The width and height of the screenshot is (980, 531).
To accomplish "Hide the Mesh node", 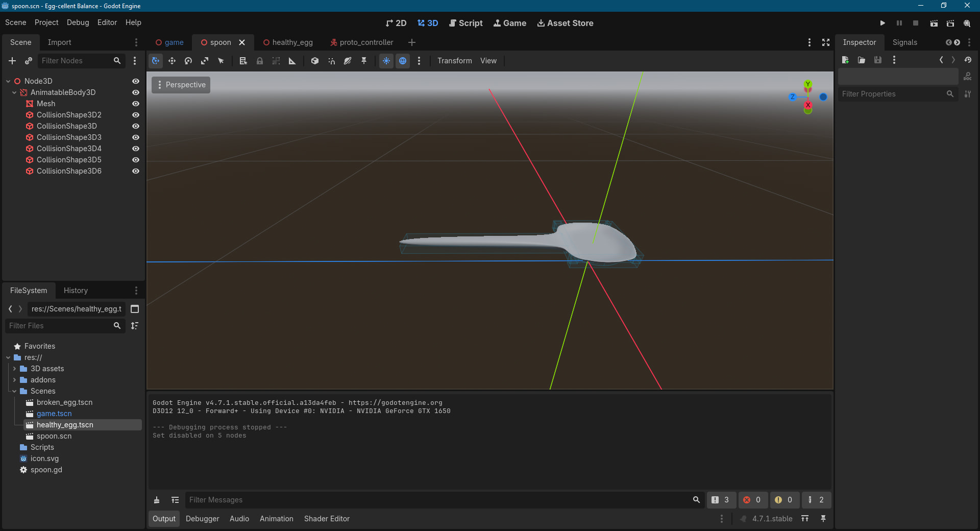I will 136,104.
